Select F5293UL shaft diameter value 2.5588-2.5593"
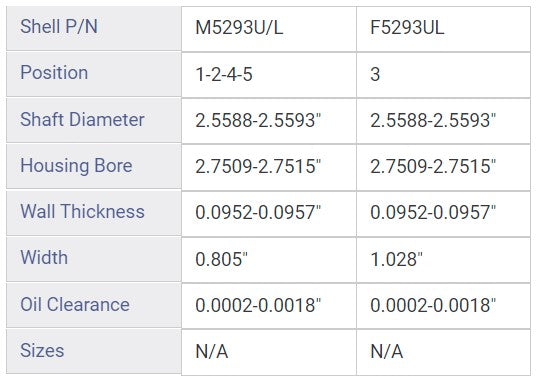The image size is (541, 381). tap(443, 121)
